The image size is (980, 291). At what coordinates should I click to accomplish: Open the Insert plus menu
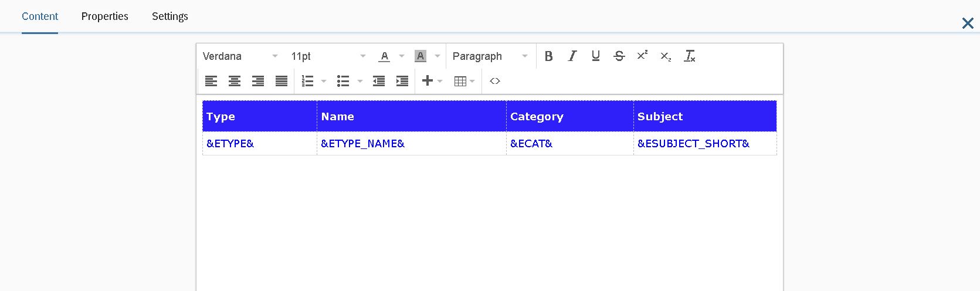click(x=432, y=81)
